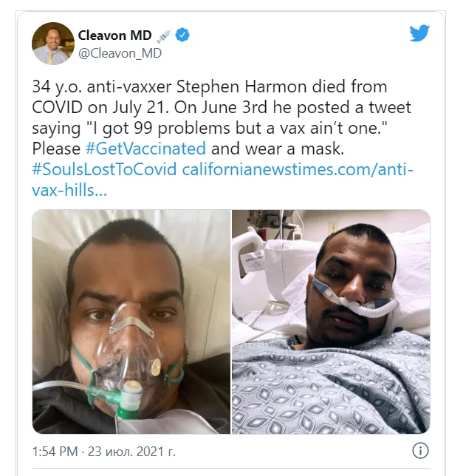
Task: Open the @Cleavon_MD handle
Action: 120,54
